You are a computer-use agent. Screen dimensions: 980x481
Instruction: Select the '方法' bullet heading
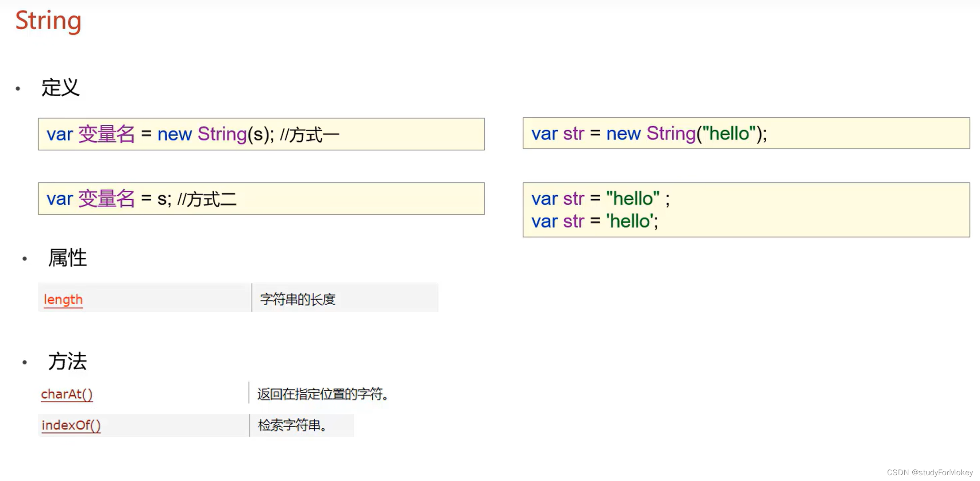pyautogui.click(x=67, y=361)
